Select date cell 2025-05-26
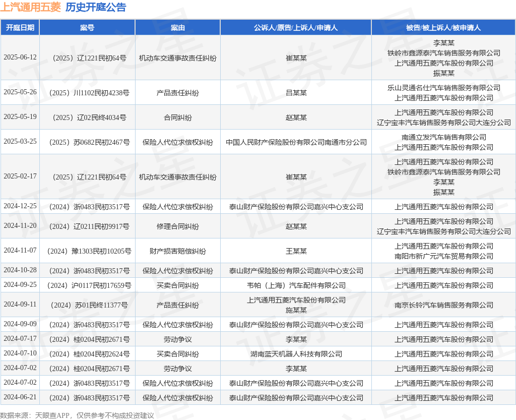This screenshot has width=516, height=420. 20,92
